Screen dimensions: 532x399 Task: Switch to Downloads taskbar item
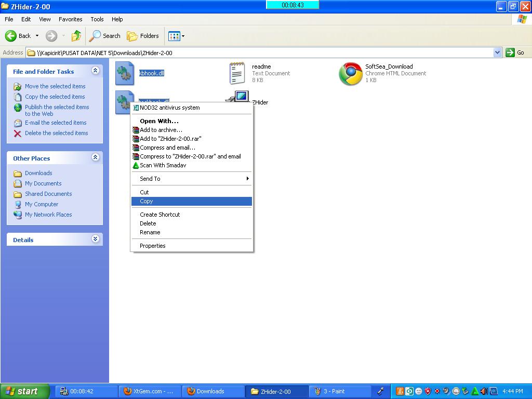pyautogui.click(x=213, y=391)
